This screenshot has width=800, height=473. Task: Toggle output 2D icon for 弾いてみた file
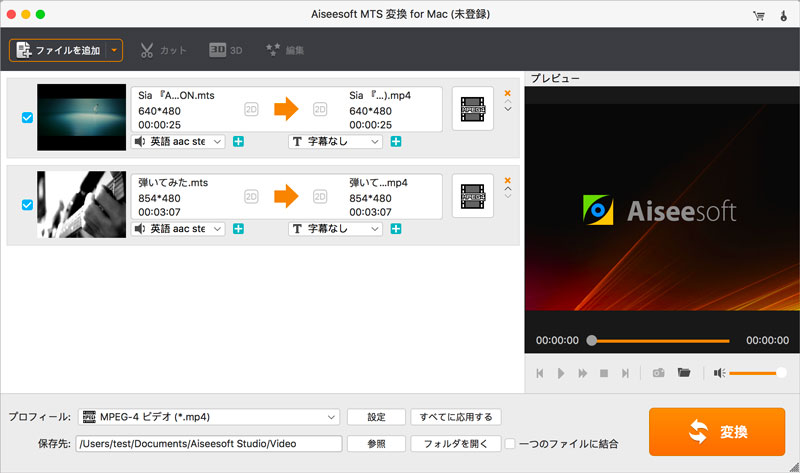tap(320, 196)
